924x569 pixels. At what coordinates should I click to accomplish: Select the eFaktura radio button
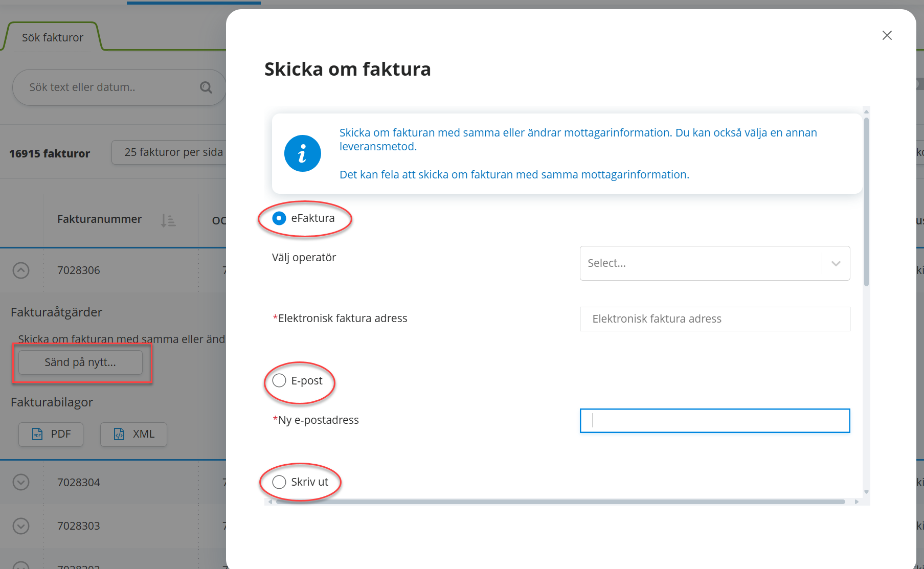(279, 218)
